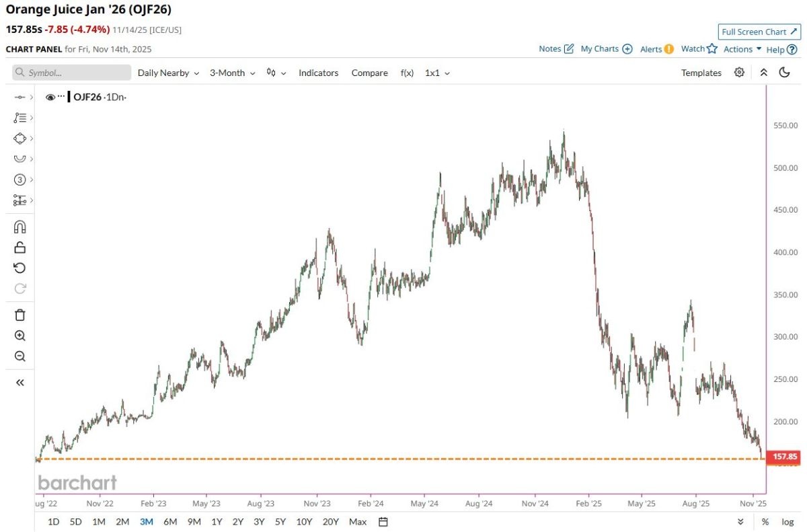Image resolution: width=807 pixels, height=532 pixels.
Task: Toggle log scale button
Action: coord(787,522)
